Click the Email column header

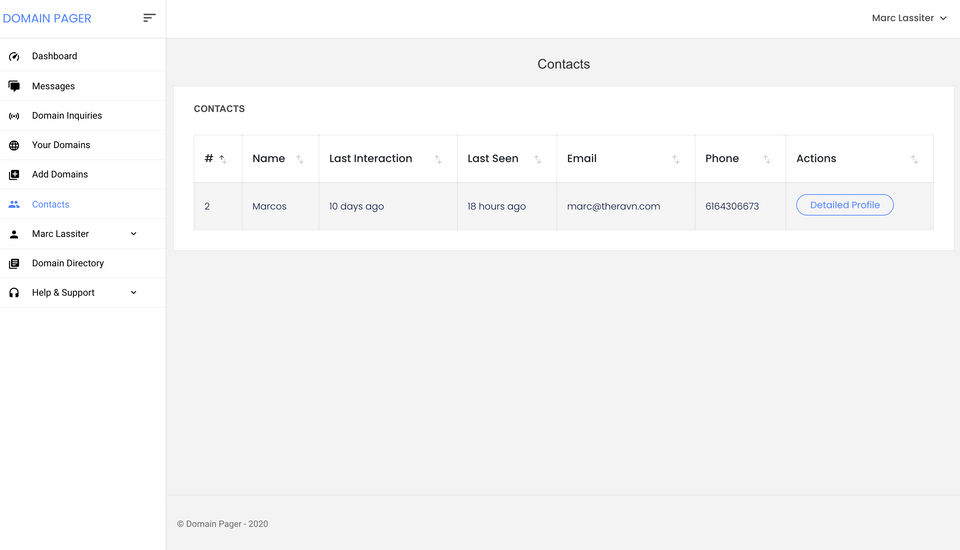click(x=626, y=159)
